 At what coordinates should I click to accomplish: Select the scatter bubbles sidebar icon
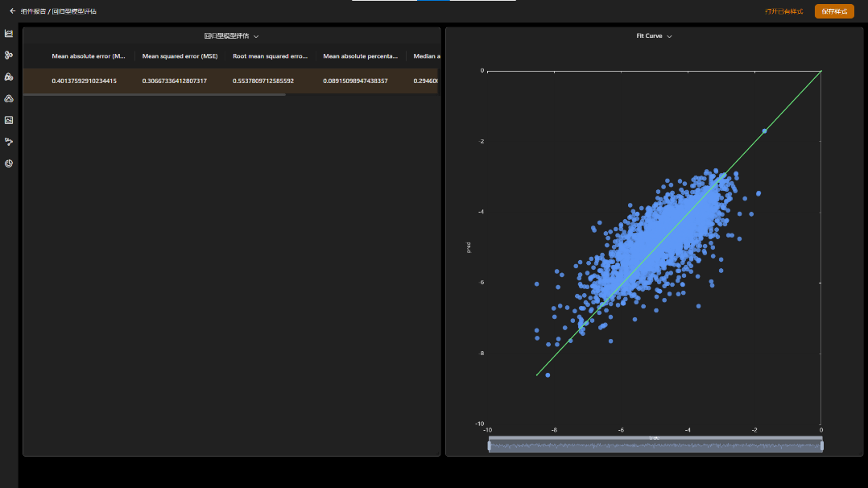coord(9,56)
